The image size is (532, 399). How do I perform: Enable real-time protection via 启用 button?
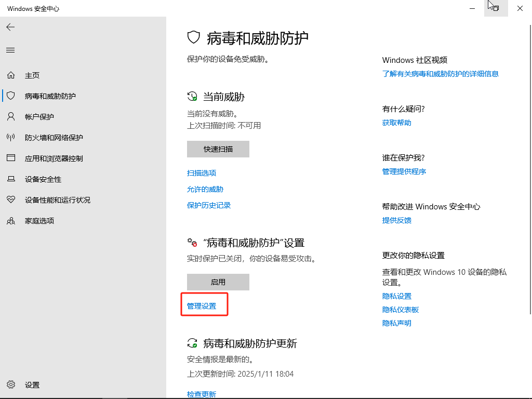218,282
